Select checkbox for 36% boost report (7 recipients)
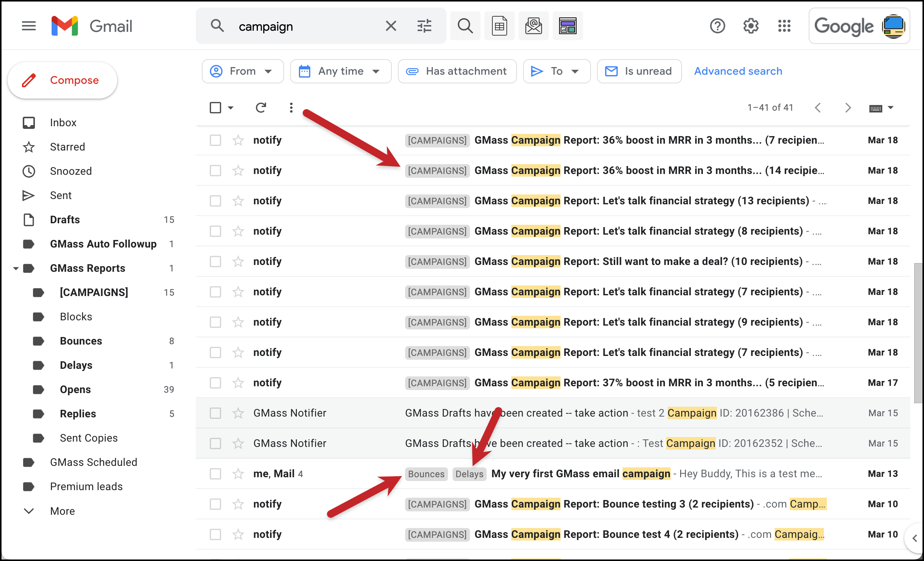This screenshot has width=924, height=561. pos(215,140)
